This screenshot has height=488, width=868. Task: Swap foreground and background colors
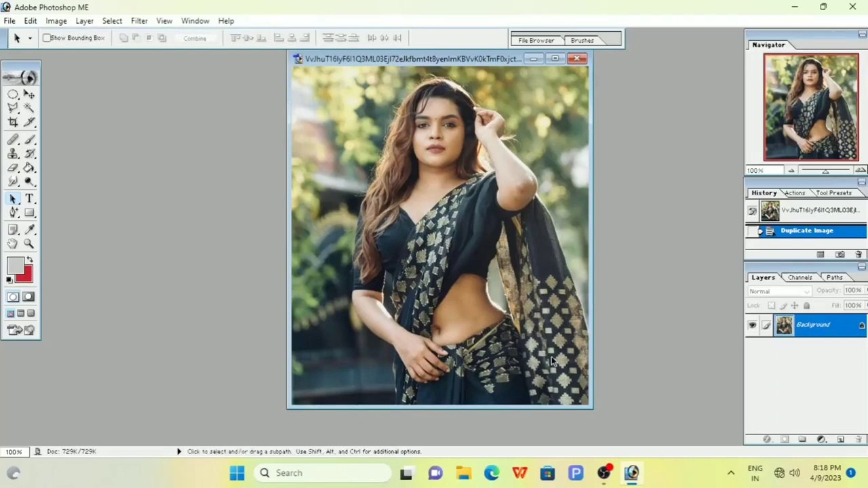[29, 261]
